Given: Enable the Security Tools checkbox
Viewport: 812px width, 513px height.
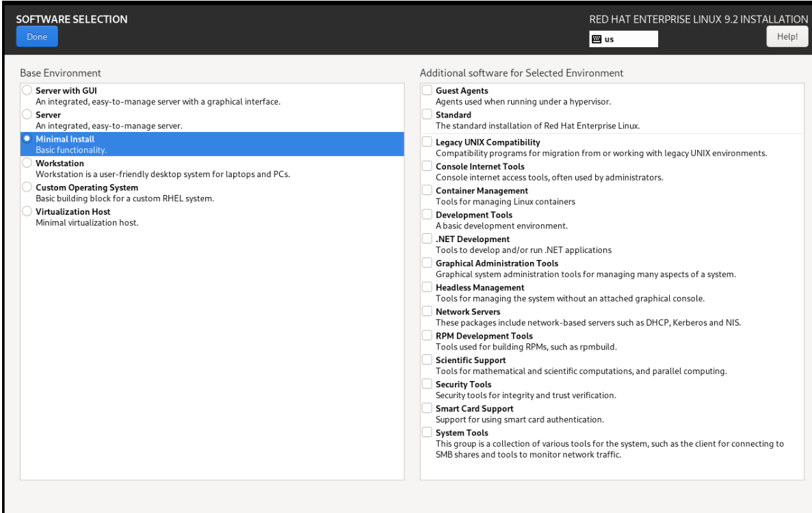Looking at the screenshot, I should [427, 384].
